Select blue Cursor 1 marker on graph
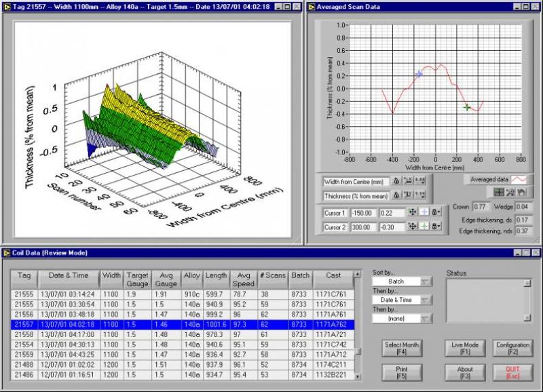Image resolution: width=543 pixels, height=392 pixels. pos(419,74)
